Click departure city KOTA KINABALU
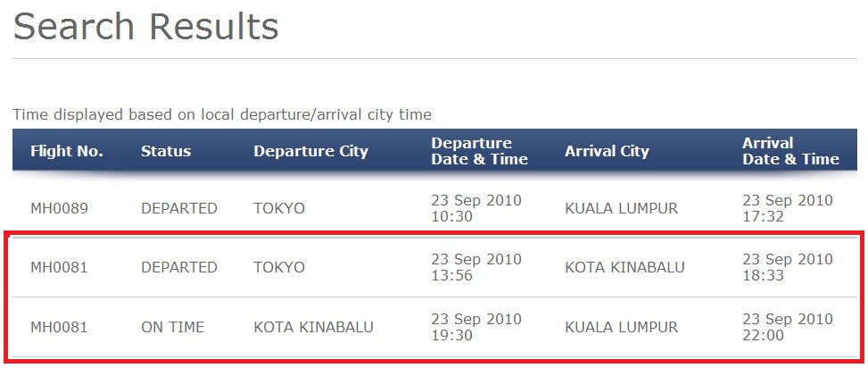Image resolution: width=868 pixels, height=368 pixels. pyautogui.click(x=313, y=328)
